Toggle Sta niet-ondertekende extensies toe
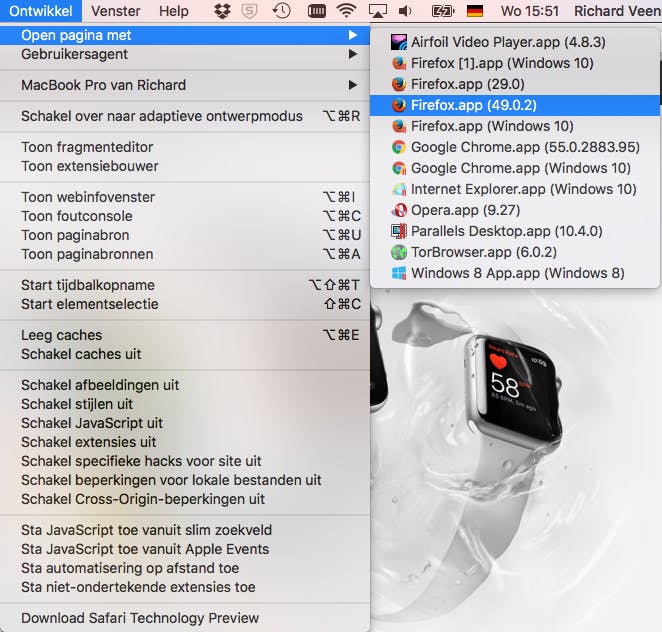Image resolution: width=662 pixels, height=632 pixels. [x=185, y=587]
